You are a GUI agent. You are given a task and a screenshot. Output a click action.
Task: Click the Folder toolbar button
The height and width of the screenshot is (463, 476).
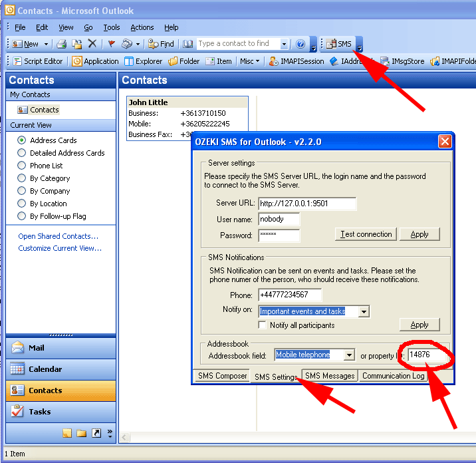click(x=184, y=61)
